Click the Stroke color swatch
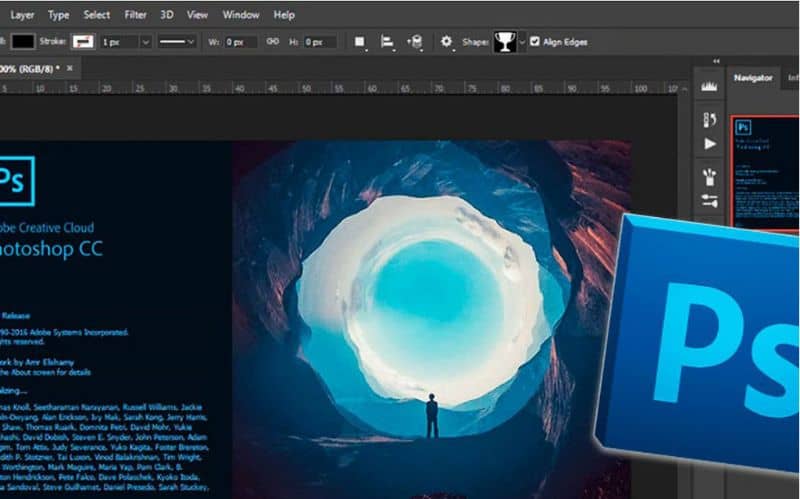Screen dimensions: 800x499 [83, 42]
